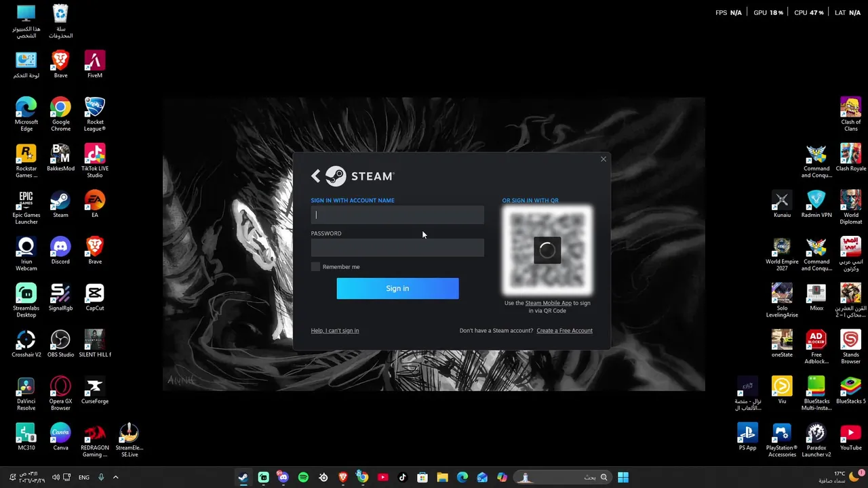This screenshot has height=488, width=868.
Task: Open PlayStation Accessories desktop icon
Action: click(x=782, y=439)
